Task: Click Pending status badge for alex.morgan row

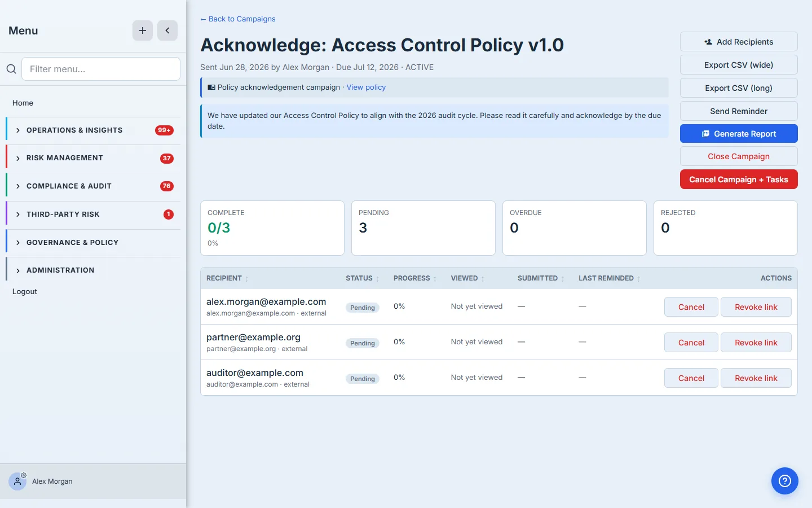Action: click(363, 308)
